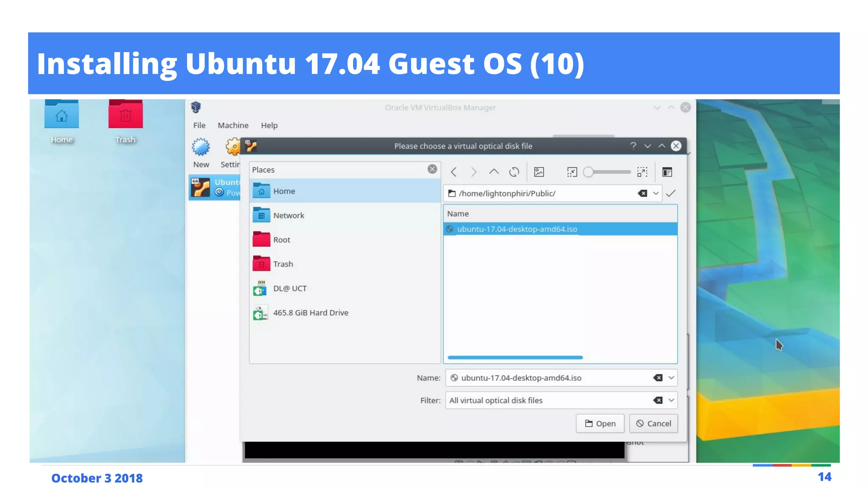The width and height of the screenshot is (868, 488).
Task: Adjust the icon size slider handle
Action: click(x=588, y=172)
